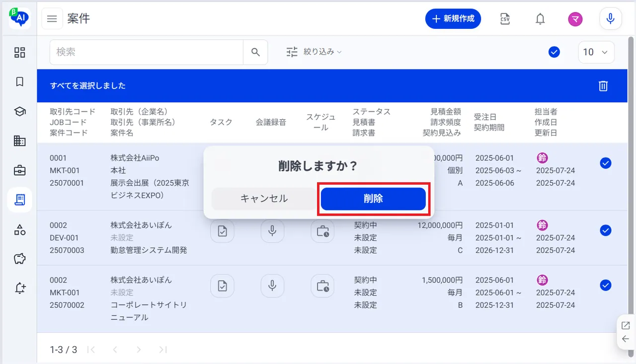Click 株式会社AiiPo company name
The height and width of the screenshot is (364, 636).
[x=135, y=158]
